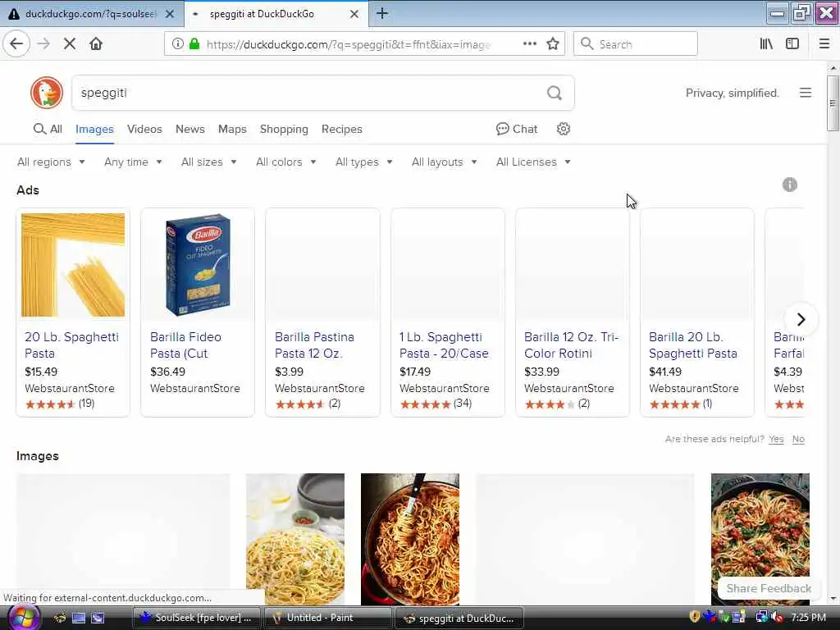Click Yes for ads helpful question

coord(776,440)
